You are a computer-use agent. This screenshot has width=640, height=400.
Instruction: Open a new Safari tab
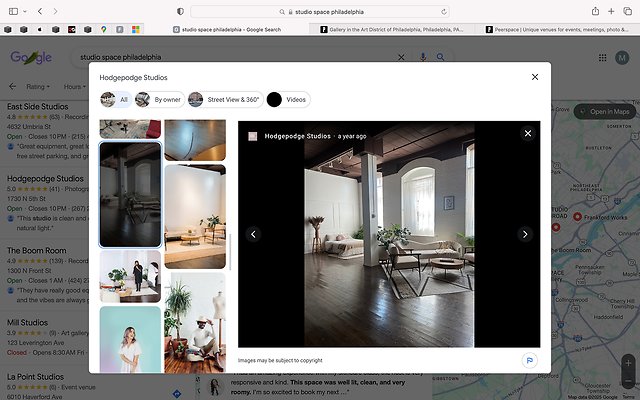(x=612, y=11)
